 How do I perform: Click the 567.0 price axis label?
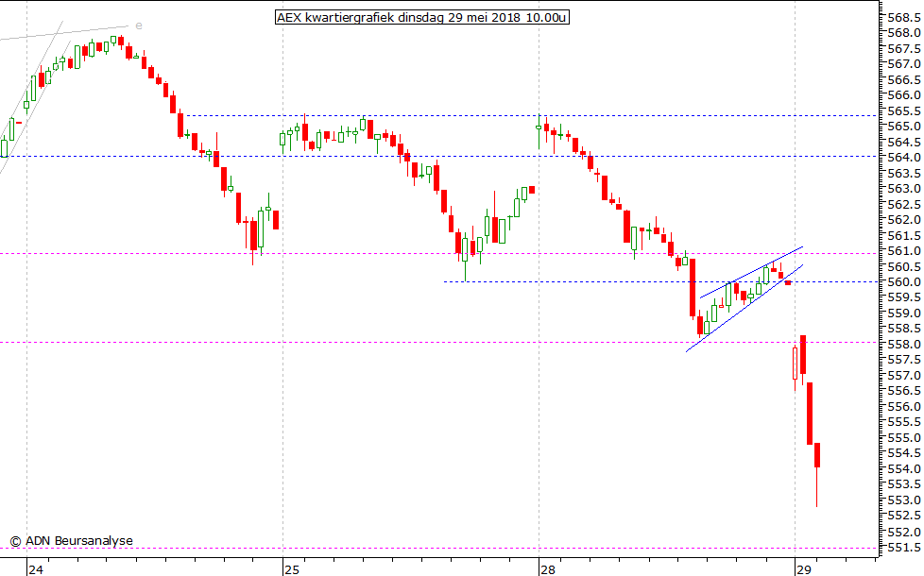coord(904,63)
